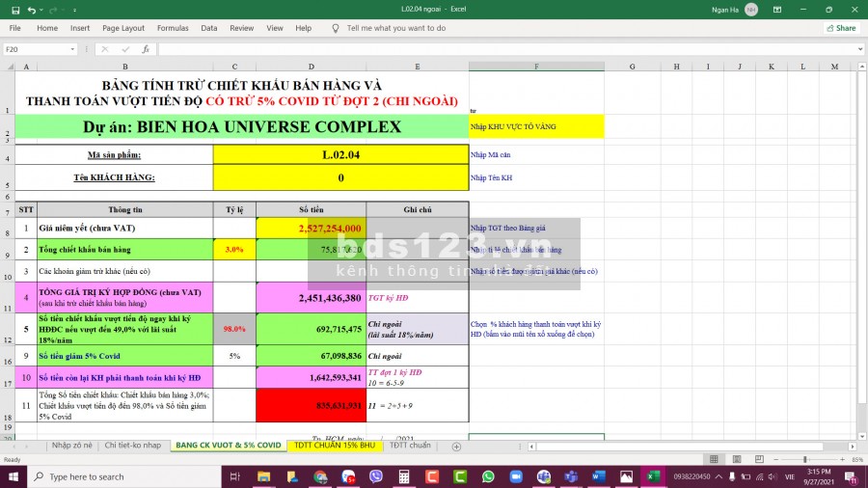Add a new sheet with the plus button
The width and height of the screenshot is (868, 488).
456,447
